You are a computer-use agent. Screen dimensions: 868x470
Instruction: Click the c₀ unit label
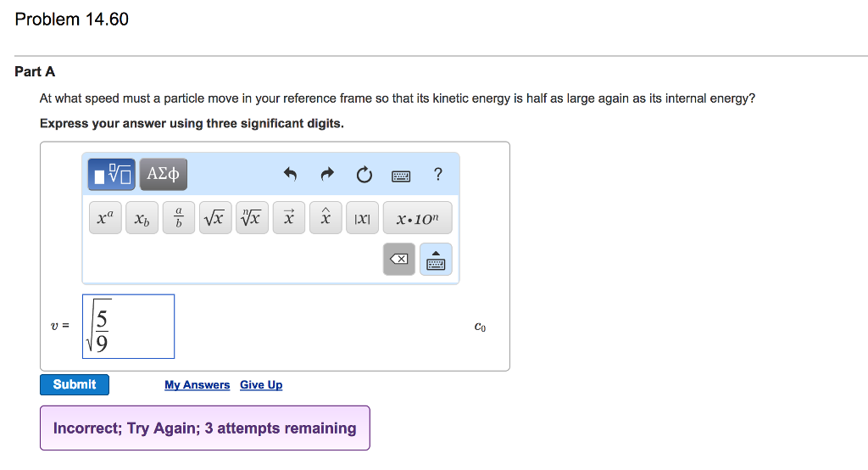480,327
